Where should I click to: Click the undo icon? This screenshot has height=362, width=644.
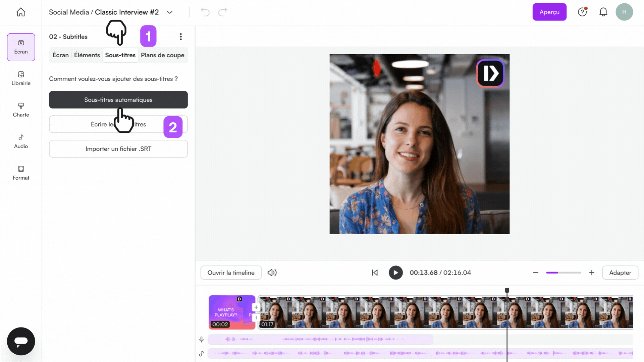205,12
